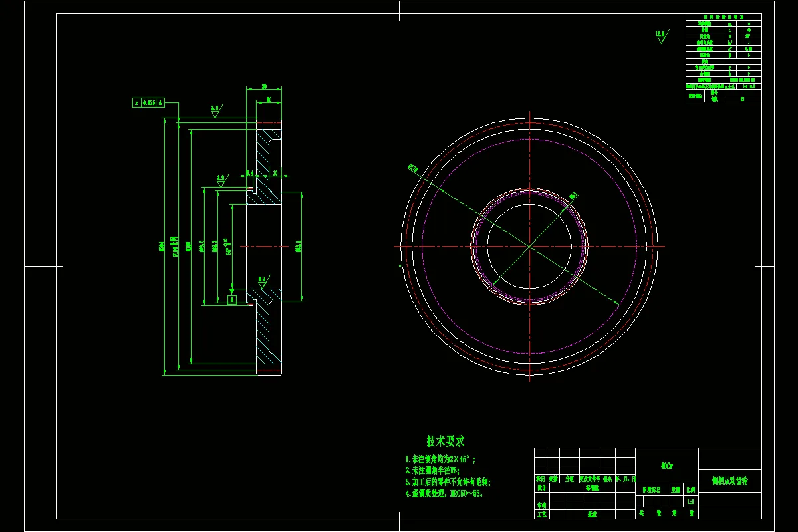Select the 技术要求 heading text
Image resolution: width=798 pixels, height=532 pixels.
(x=445, y=441)
